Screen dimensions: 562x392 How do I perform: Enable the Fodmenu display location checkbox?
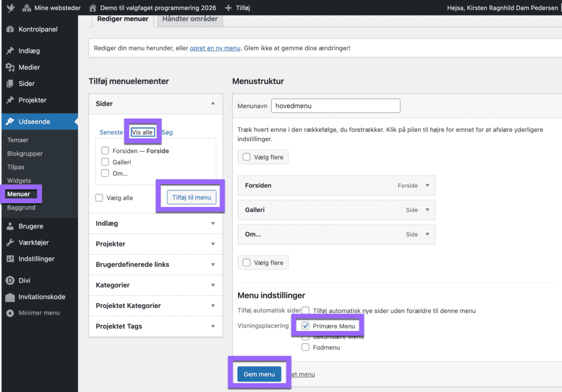coord(306,348)
